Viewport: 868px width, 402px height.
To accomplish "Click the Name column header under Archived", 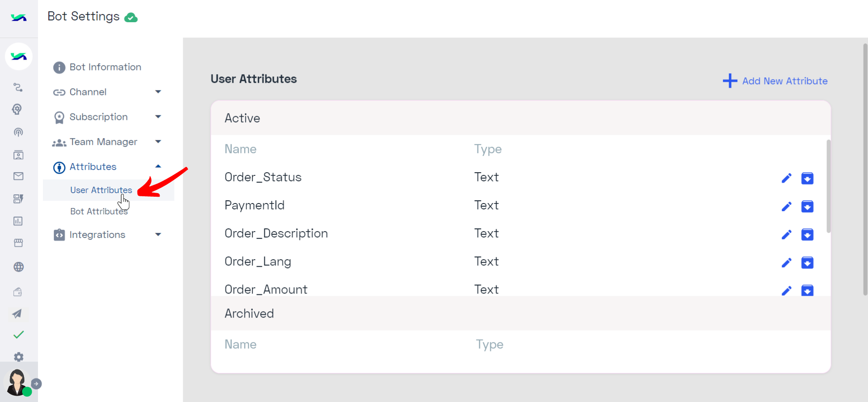I will 241,345.
